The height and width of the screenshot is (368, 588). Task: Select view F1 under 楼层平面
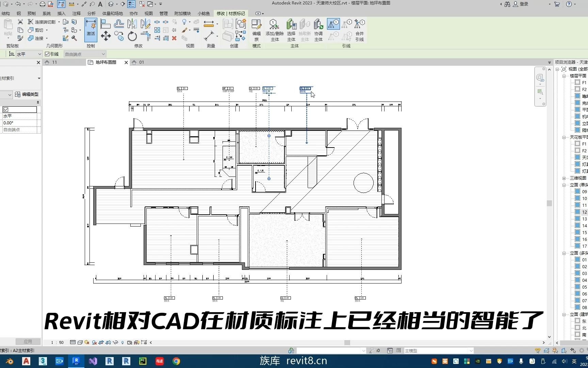tap(584, 82)
